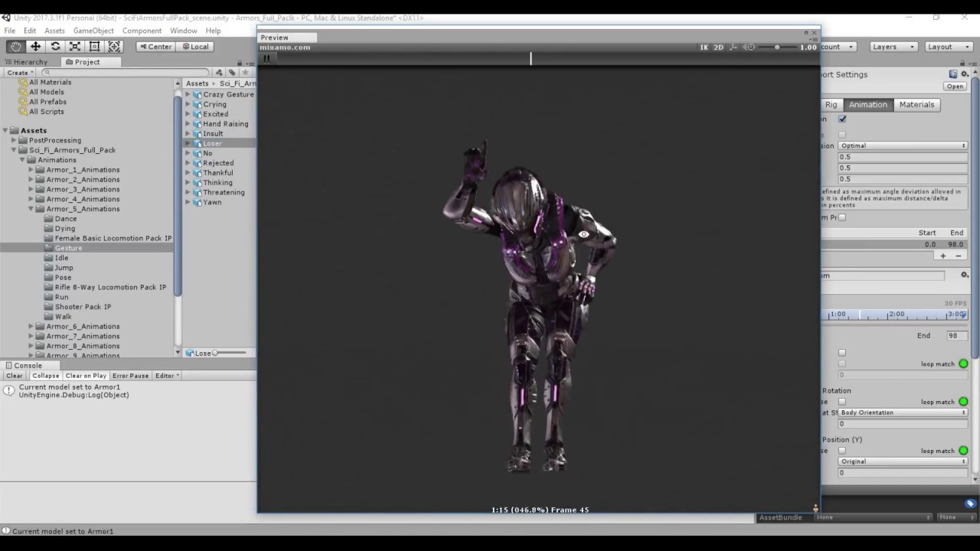The image size is (980, 551).
Task: Open the console Editor dropdown
Action: 167,376
